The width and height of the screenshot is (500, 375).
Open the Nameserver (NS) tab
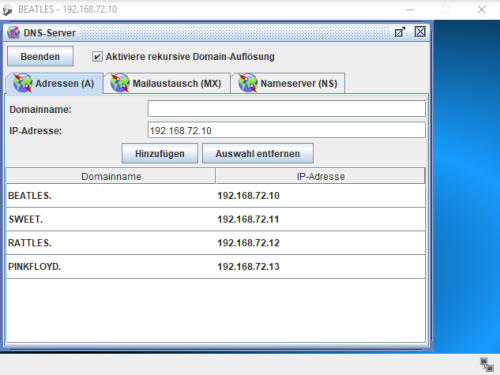(x=288, y=83)
